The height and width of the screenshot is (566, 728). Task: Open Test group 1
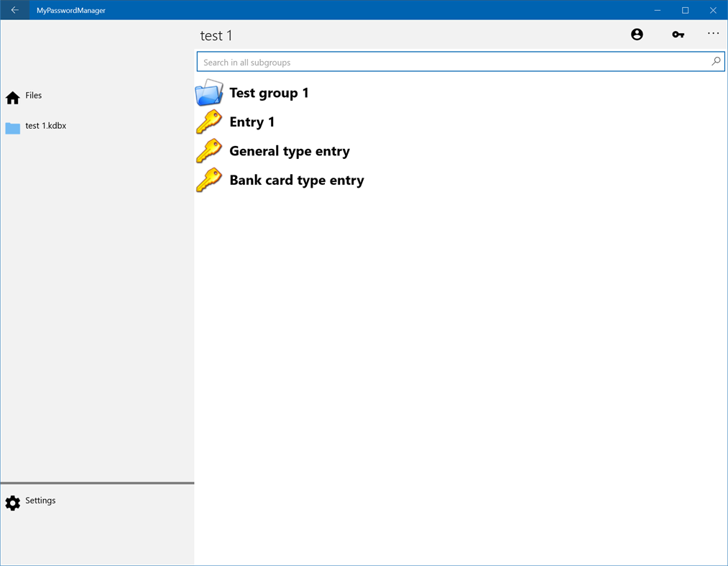click(x=269, y=93)
